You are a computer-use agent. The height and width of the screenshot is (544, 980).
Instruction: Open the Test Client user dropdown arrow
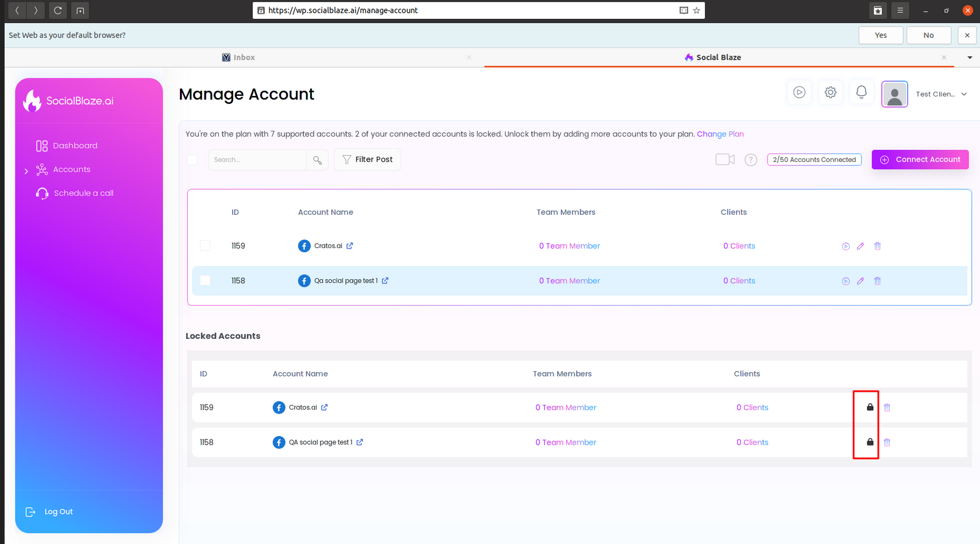(964, 94)
